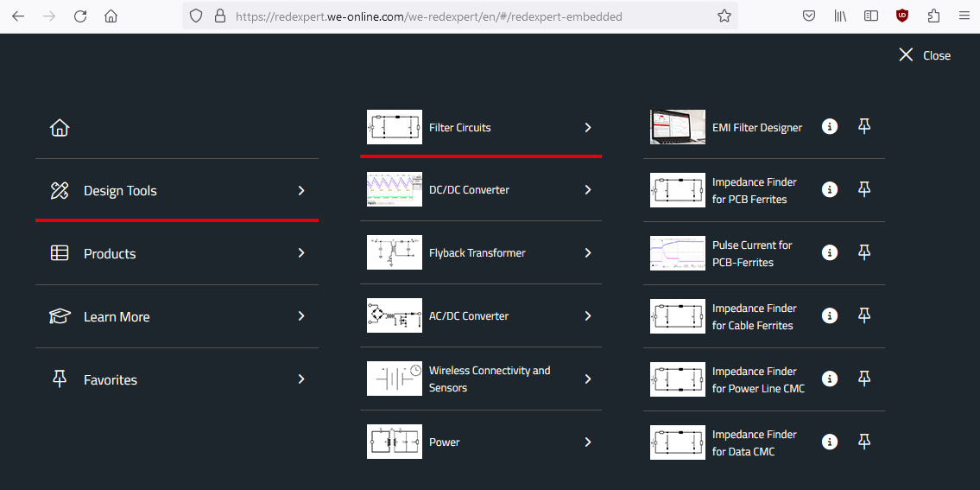This screenshot has width=980, height=490.
Task: Expand the Power category chevron
Action: click(587, 442)
